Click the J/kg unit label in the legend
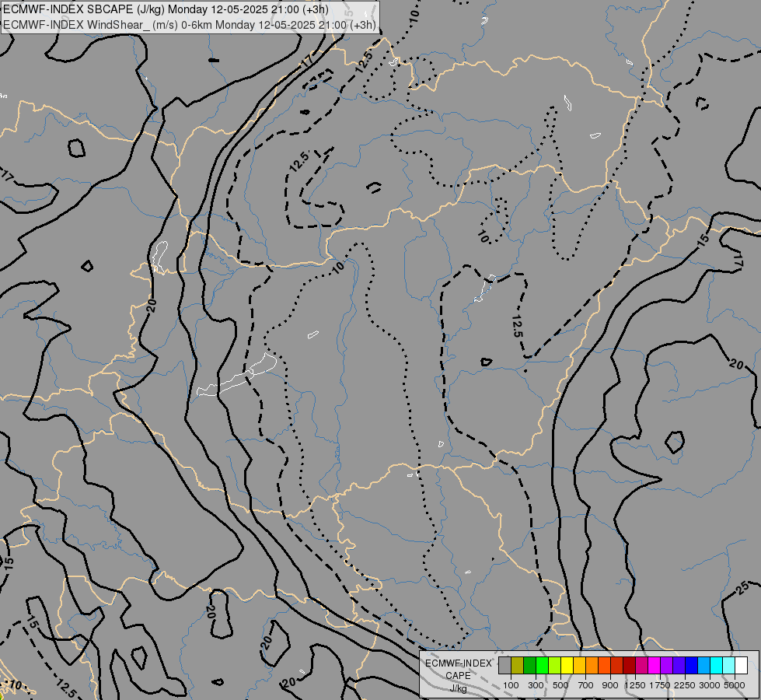 click(458, 689)
